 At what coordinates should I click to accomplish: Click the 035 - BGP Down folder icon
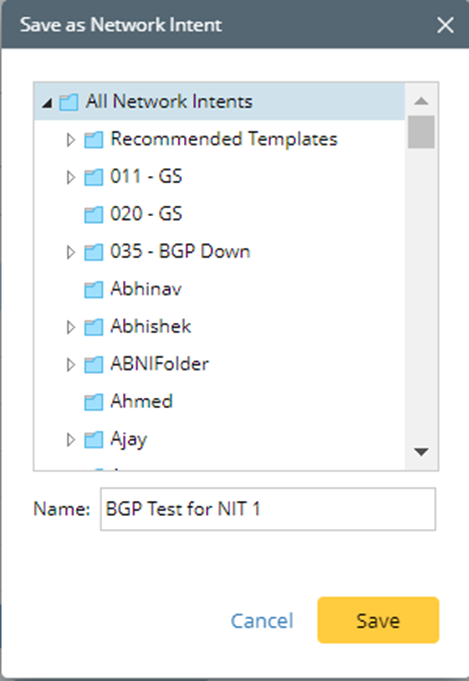click(x=93, y=252)
